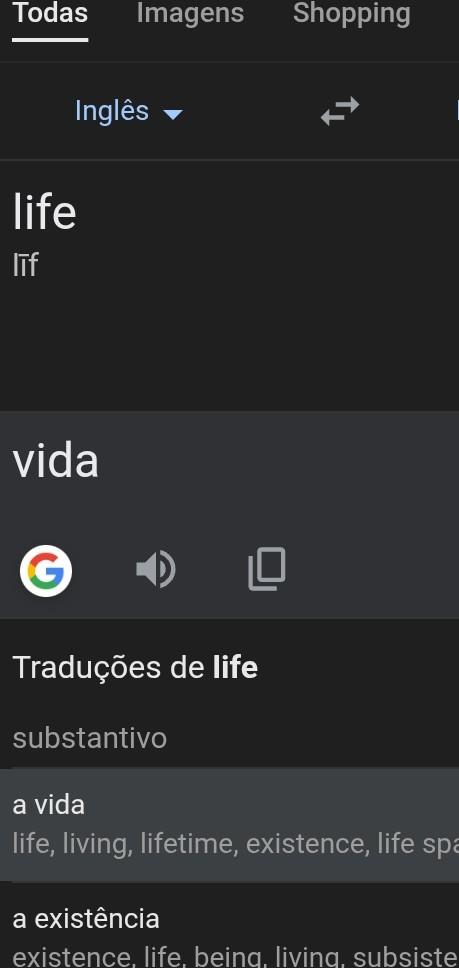Click the arrow next to Inglês
The width and height of the screenshot is (459, 968).
(x=172, y=114)
